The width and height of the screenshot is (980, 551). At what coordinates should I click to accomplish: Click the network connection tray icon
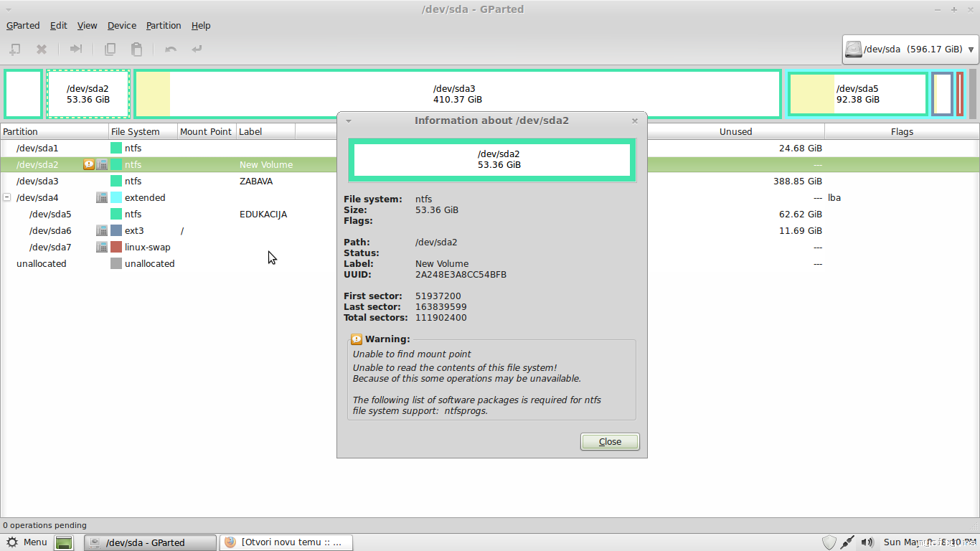tap(848, 542)
